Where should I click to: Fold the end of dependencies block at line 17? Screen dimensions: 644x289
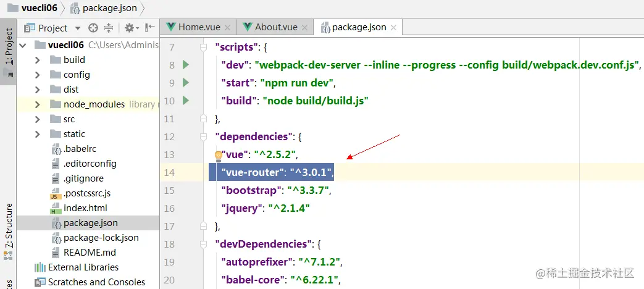pos(203,225)
